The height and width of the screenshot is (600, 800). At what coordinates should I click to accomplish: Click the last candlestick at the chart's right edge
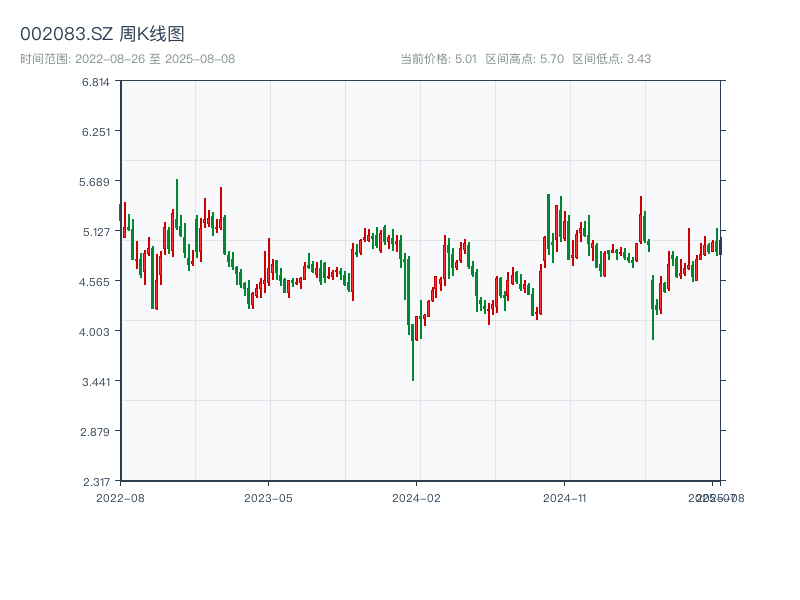[x=719, y=246]
